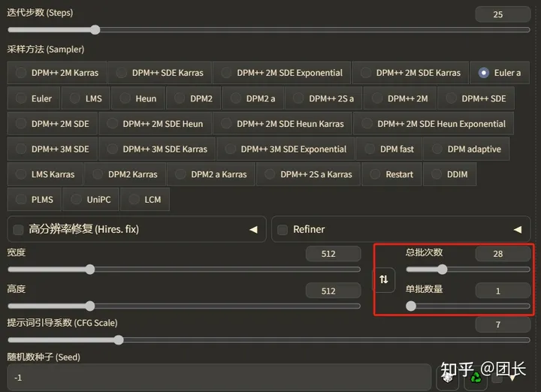Viewport: 541px width, 392px height.
Task: Select the Restart sampler
Action: (x=391, y=174)
